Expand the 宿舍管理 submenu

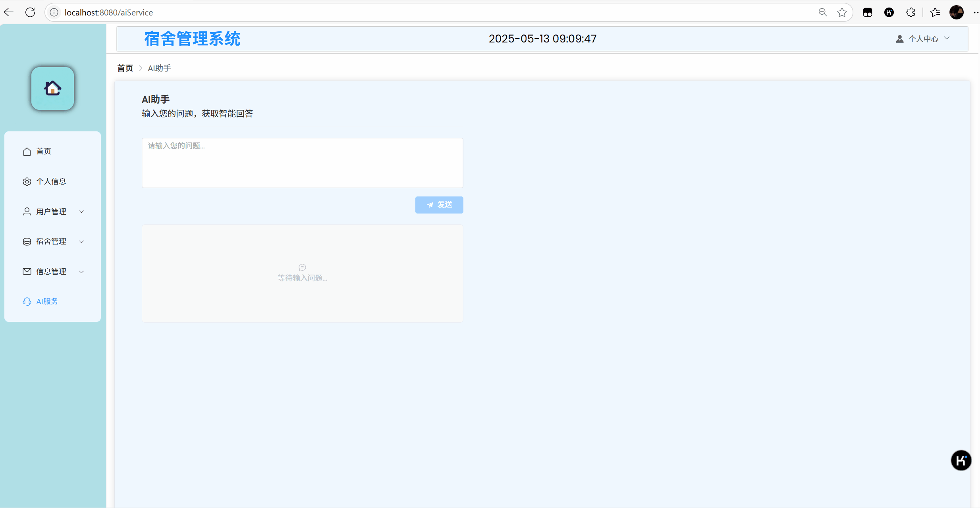(x=52, y=241)
